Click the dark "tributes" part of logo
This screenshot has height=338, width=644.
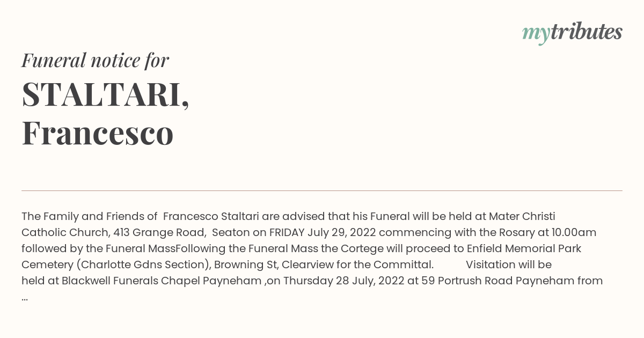click(x=587, y=32)
